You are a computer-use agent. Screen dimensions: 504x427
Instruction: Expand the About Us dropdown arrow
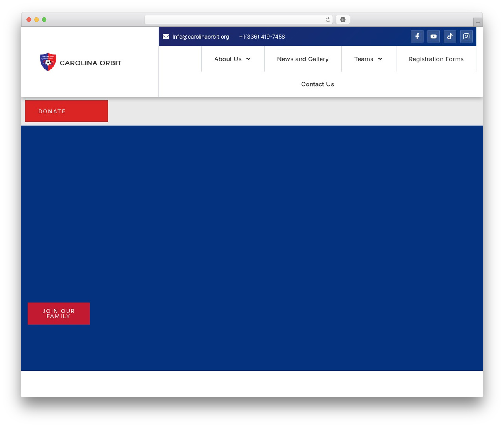coord(248,59)
